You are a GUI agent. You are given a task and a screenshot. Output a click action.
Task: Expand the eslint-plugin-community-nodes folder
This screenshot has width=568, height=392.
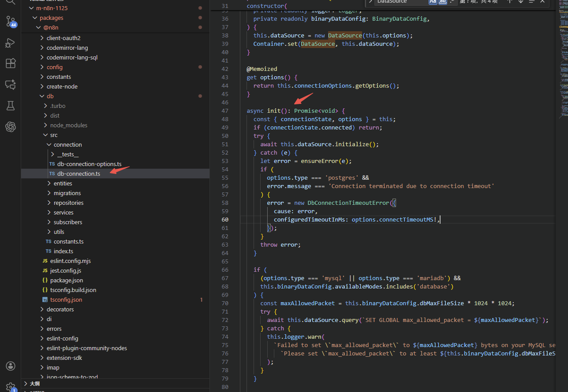pos(41,348)
